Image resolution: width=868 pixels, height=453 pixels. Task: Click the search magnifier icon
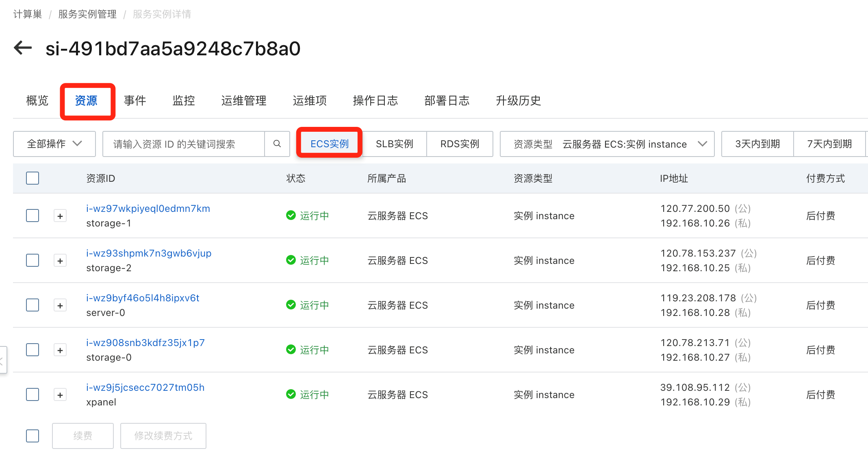click(x=277, y=144)
